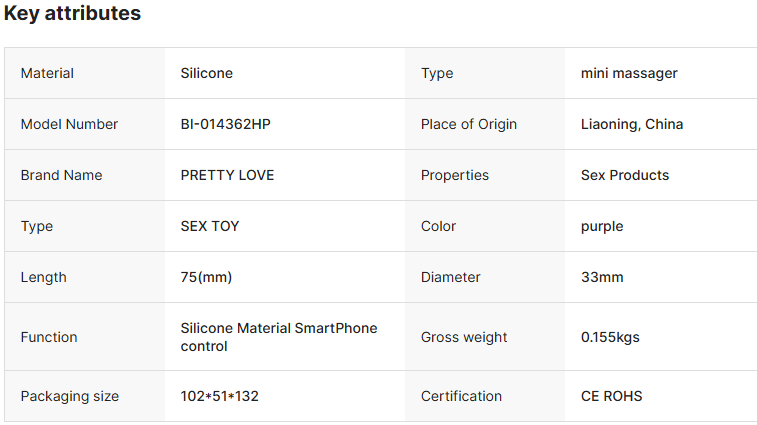Select the Material label cell

click(84, 73)
